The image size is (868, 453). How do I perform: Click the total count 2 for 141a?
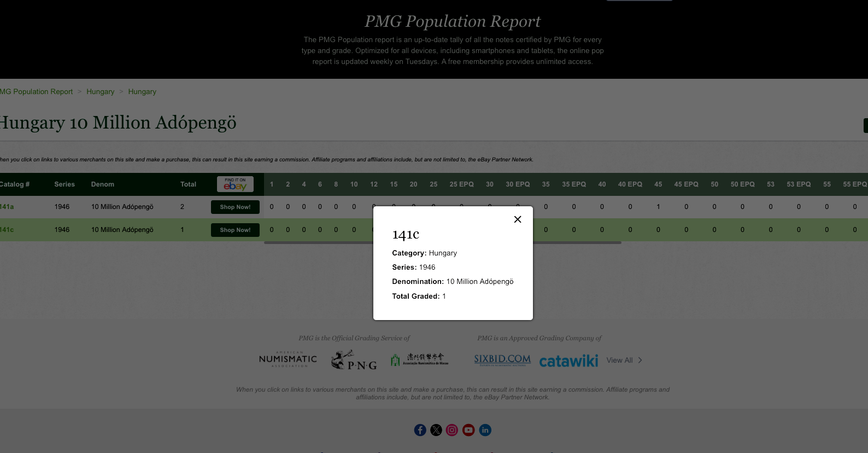coord(182,207)
